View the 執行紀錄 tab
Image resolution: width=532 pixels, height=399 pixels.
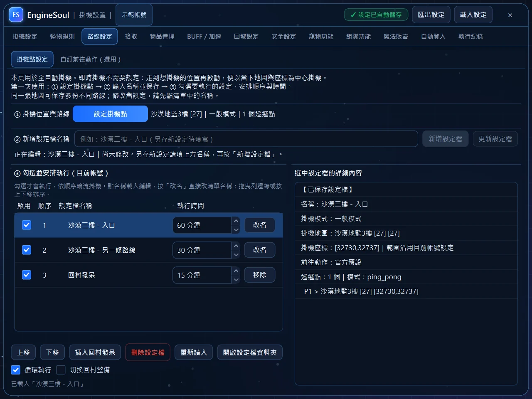pyautogui.click(x=471, y=37)
